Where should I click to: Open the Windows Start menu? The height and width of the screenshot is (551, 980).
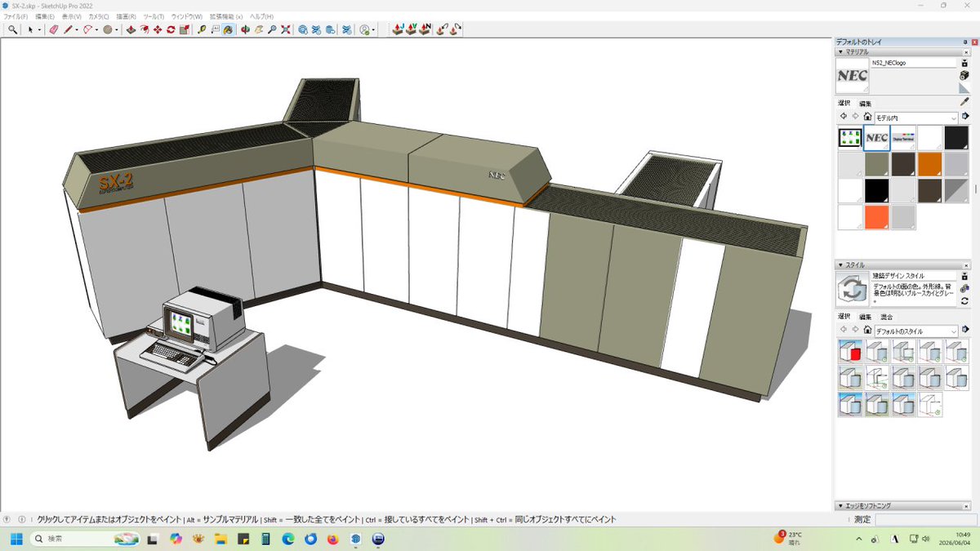[17, 539]
